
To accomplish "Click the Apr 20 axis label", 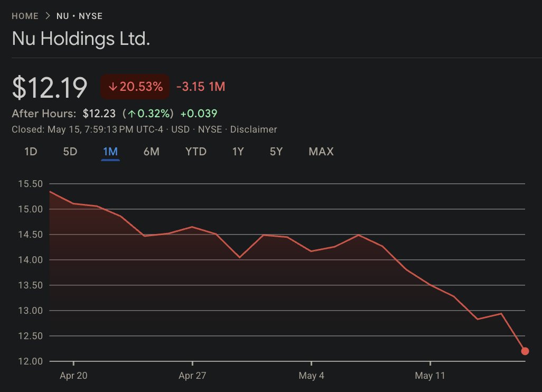I will pos(73,376).
